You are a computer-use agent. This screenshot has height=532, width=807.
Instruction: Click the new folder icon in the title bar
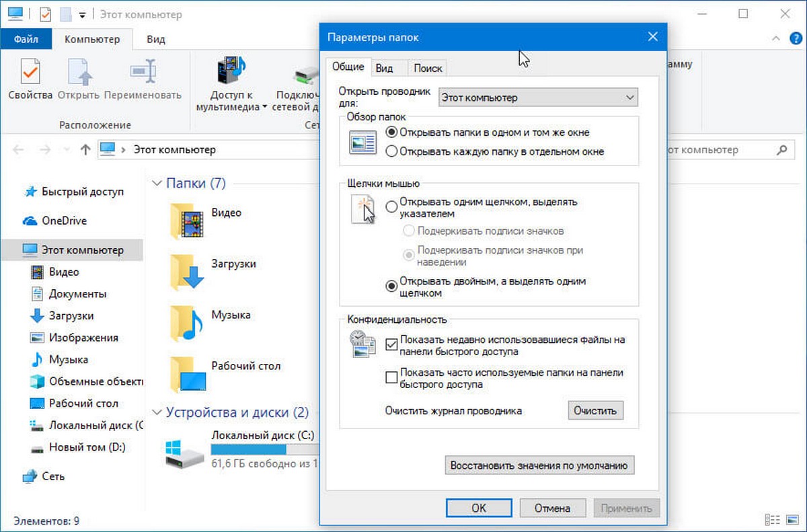65,14
